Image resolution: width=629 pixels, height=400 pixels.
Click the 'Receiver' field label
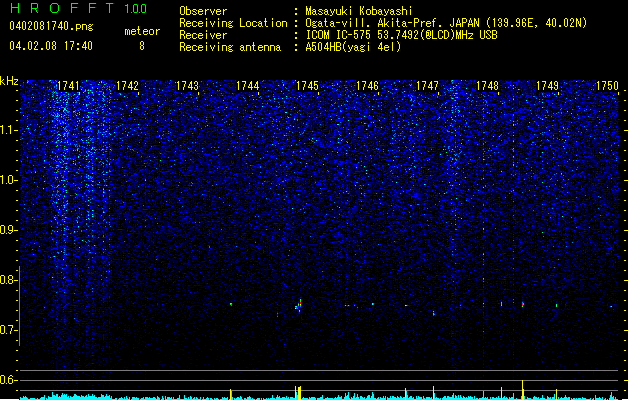[x=203, y=35]
